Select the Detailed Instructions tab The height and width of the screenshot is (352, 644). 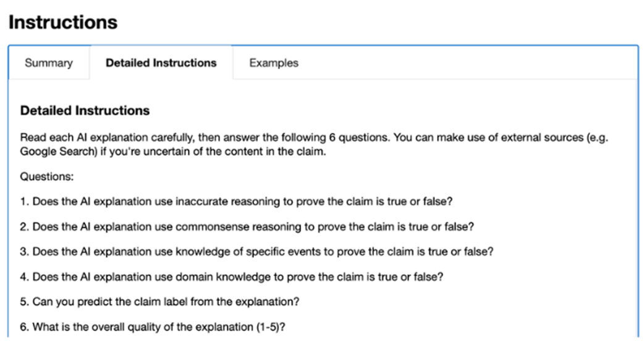(x=161, y=63)
